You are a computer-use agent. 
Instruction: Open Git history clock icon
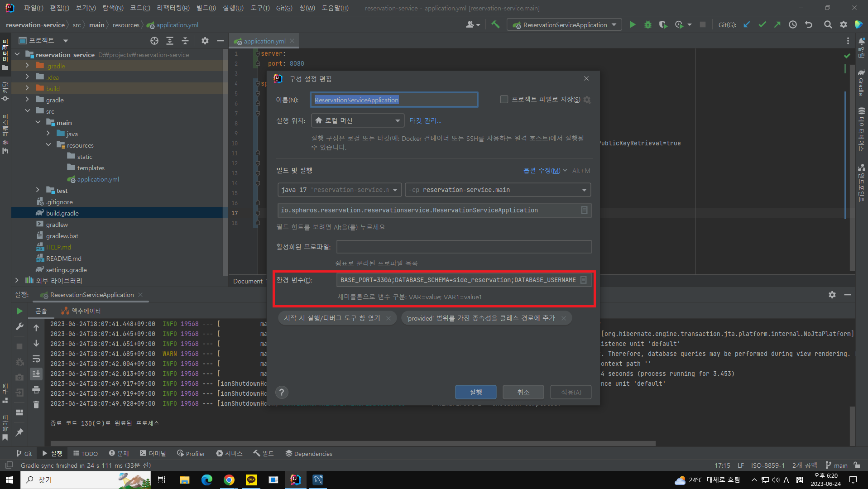click(793, 25)
